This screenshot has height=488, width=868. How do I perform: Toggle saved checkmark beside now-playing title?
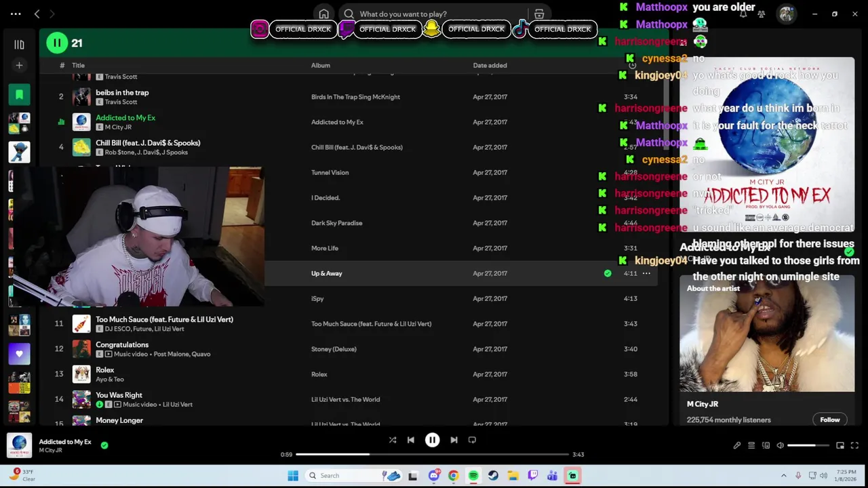pyautogui.click(x=104, y=445)
